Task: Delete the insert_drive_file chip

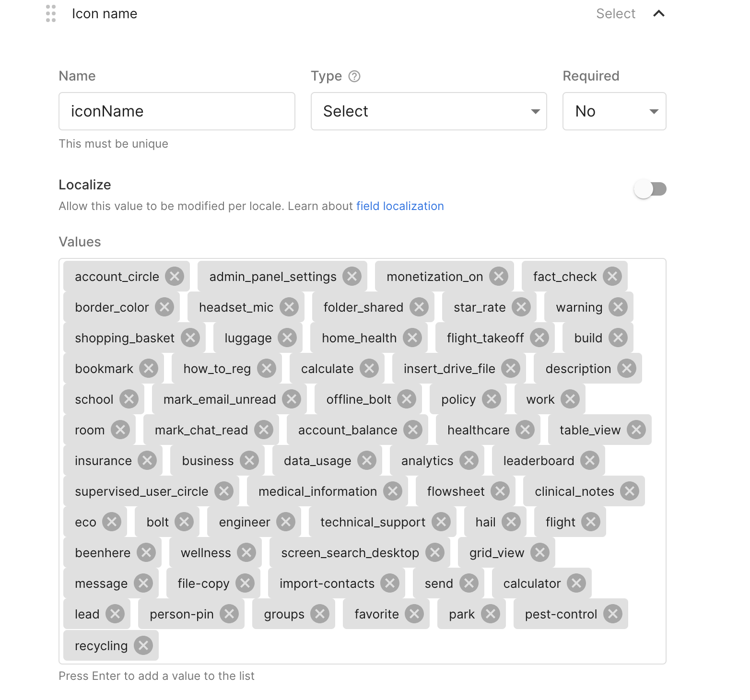Action: click(511, 368)
